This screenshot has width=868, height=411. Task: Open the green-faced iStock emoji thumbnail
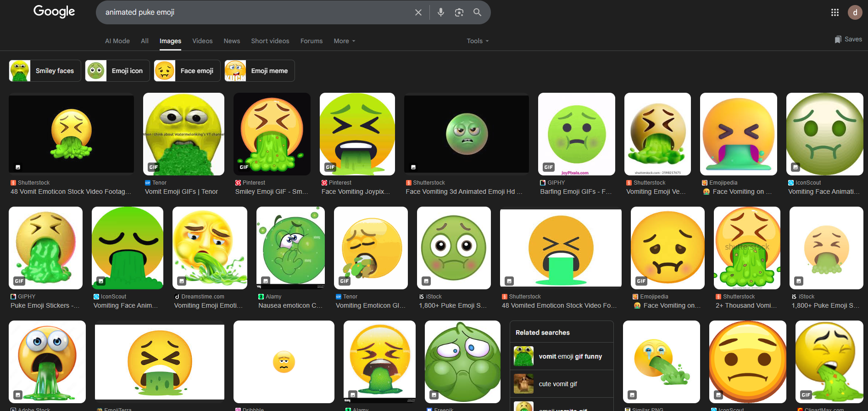[454, 248]
